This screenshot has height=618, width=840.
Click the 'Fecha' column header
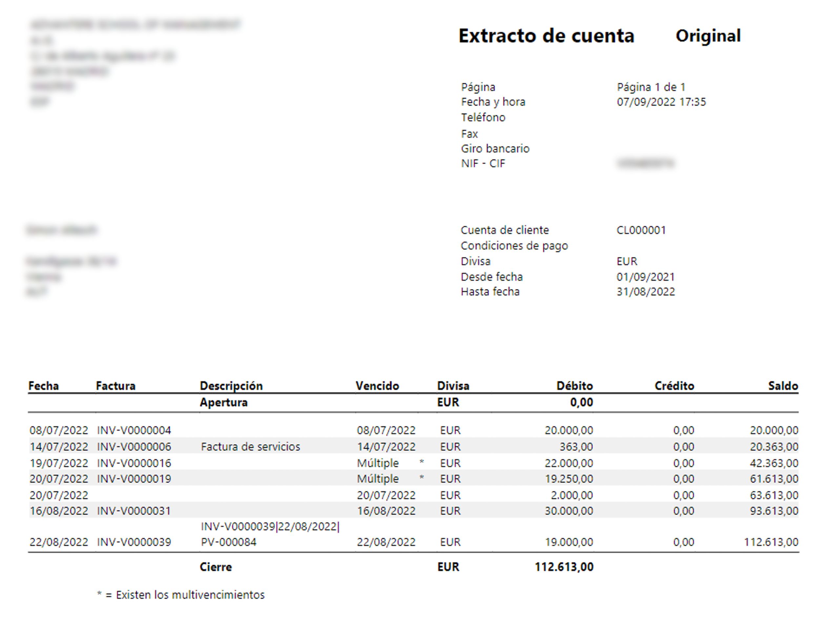coord(44,386)
